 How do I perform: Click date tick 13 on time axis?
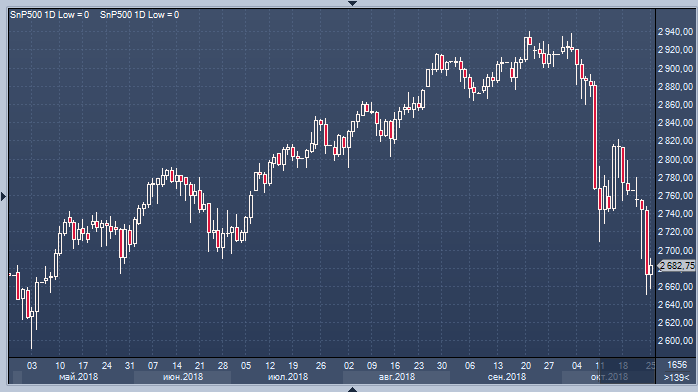498,366
